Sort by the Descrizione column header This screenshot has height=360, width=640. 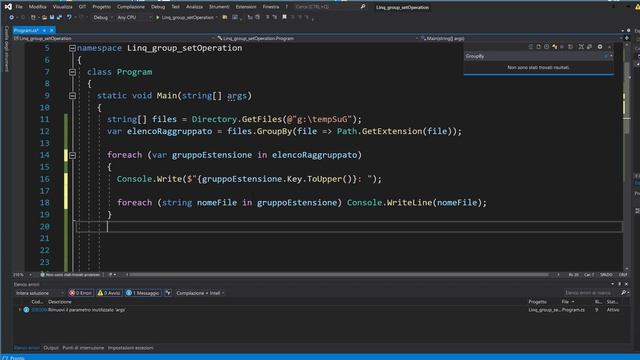[x=60, y=302]
